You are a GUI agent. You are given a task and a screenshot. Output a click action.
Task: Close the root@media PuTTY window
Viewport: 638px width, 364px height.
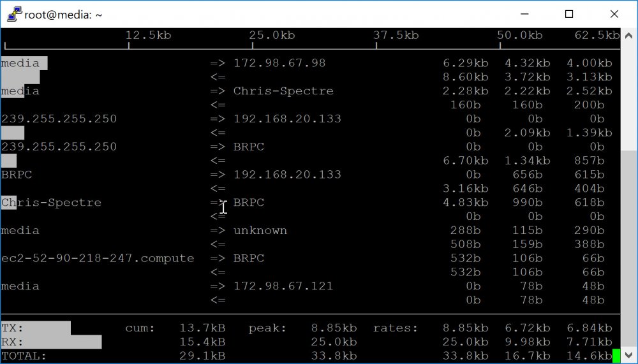(x=614, y=14)
